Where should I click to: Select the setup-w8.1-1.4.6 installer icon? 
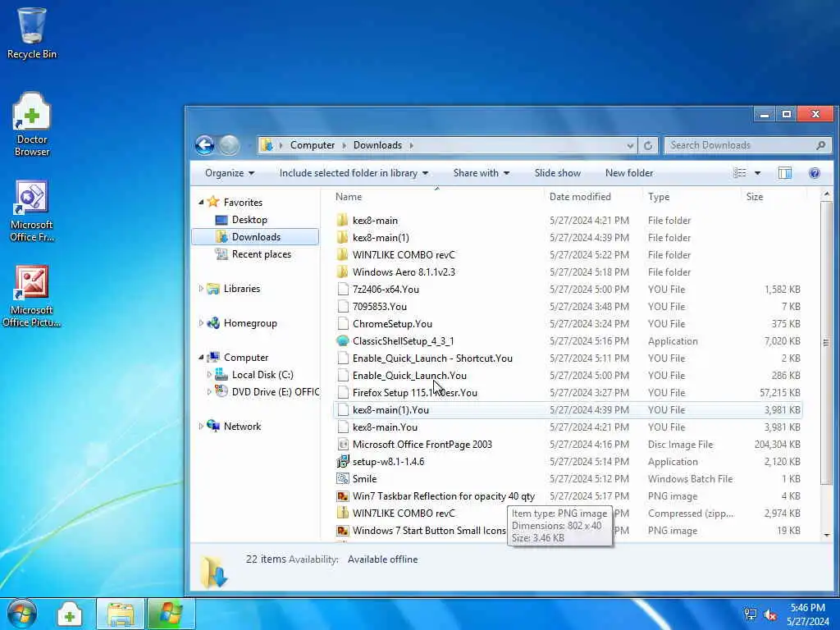(x=343, y=461)
